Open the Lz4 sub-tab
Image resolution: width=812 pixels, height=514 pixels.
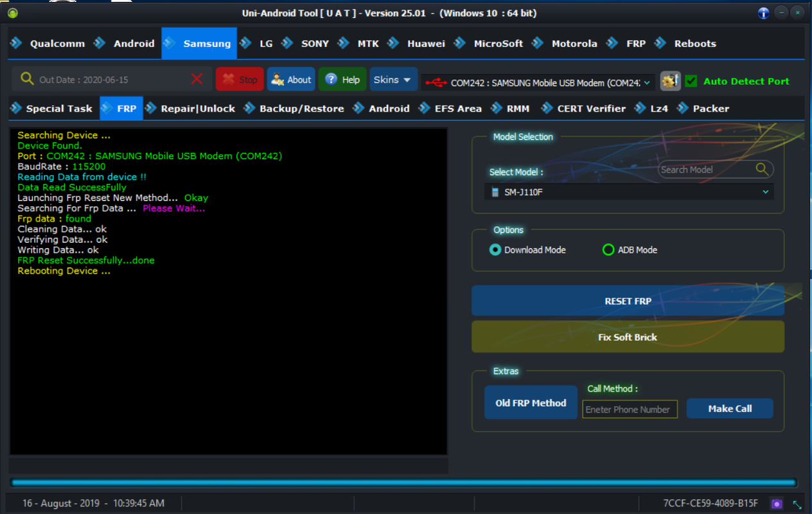[652, 109]
